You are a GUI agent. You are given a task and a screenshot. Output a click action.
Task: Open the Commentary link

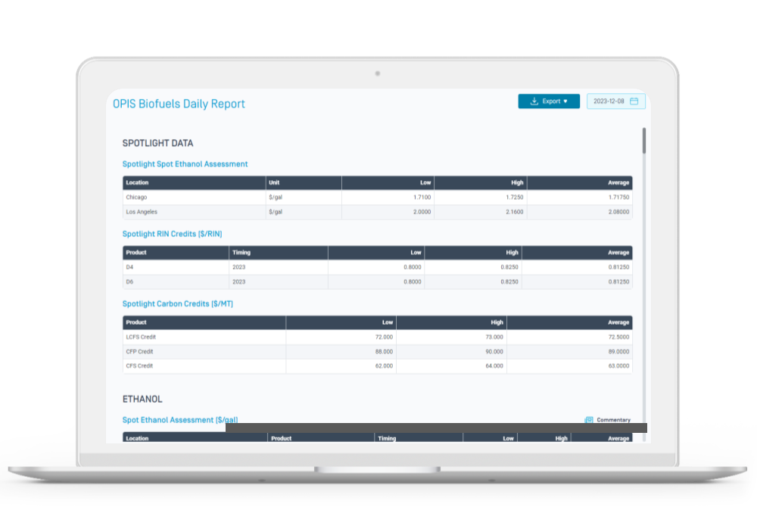(x=613, y=420)
